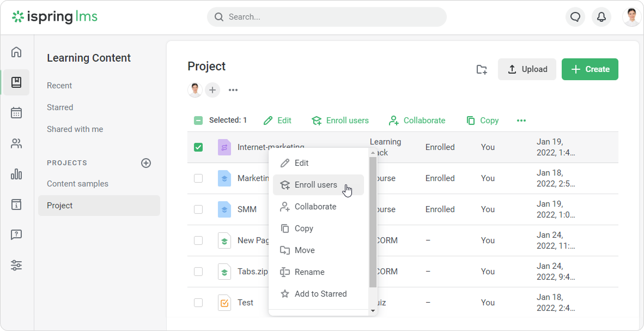Select Rename from the context menu
Viewport: 644px width, 331px height.
point(309,272)
